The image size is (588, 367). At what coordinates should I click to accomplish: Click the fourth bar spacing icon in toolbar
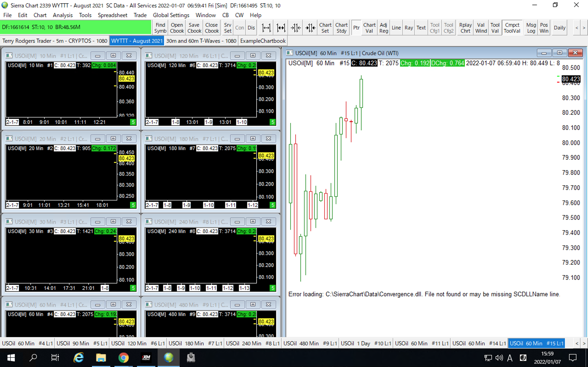pos(310,28)
